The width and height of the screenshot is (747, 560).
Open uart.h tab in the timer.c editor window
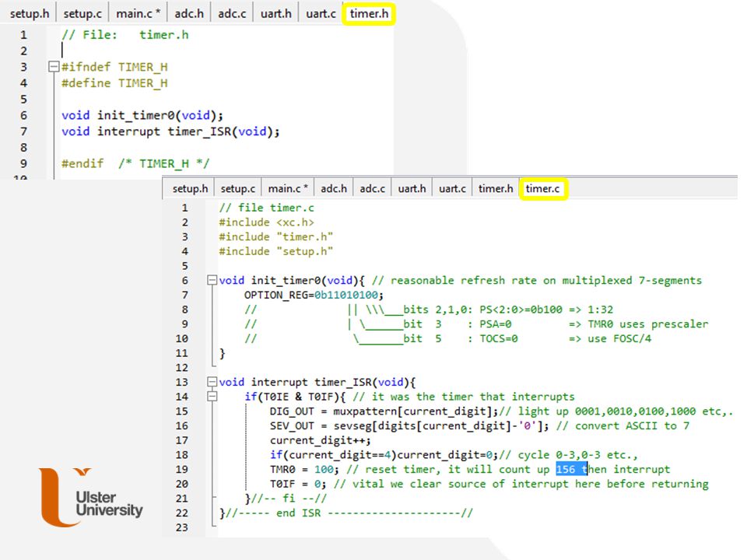coord(412,188)
